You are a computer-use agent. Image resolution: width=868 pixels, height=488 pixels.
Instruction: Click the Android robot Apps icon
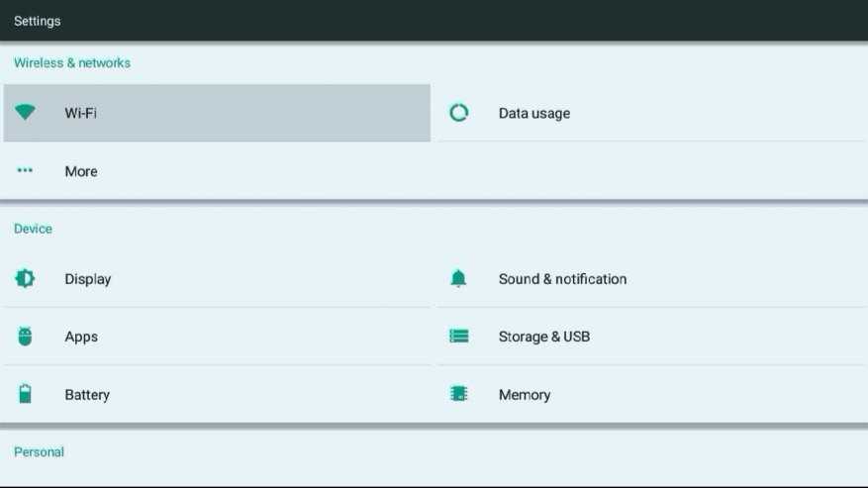[x=25, y=337]
